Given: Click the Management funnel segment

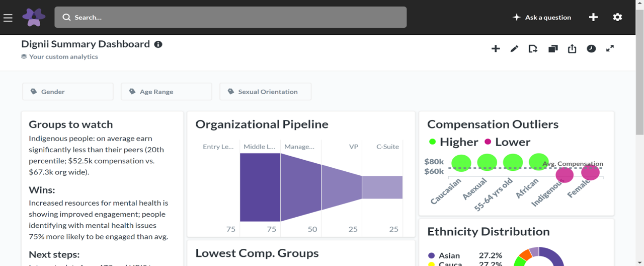Looking at the screenshot, I should 301,187.
